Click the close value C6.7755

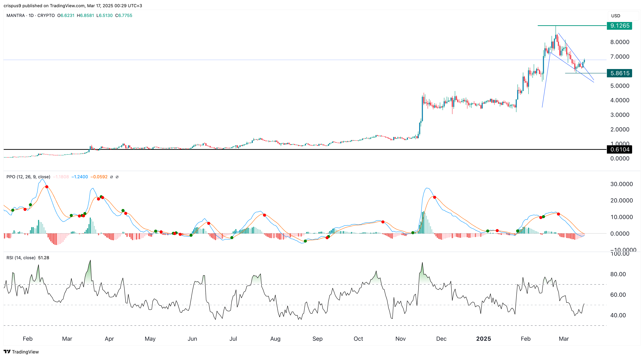click(124, 16)
